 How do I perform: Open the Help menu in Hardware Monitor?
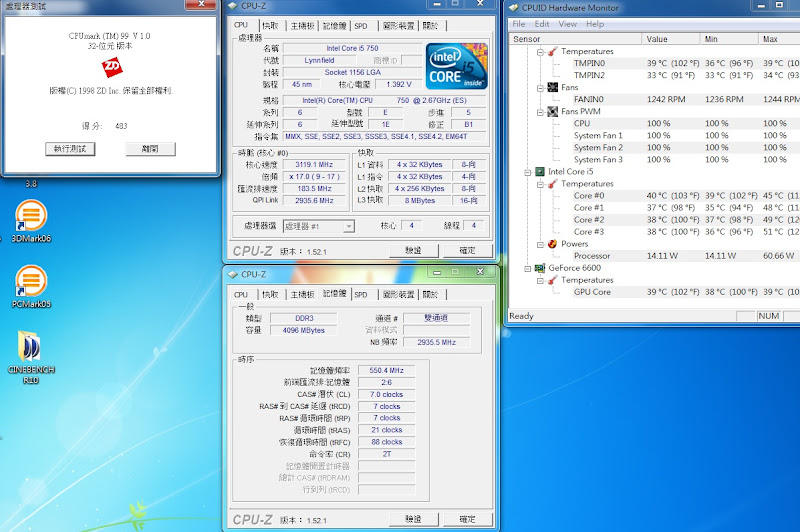595,24
